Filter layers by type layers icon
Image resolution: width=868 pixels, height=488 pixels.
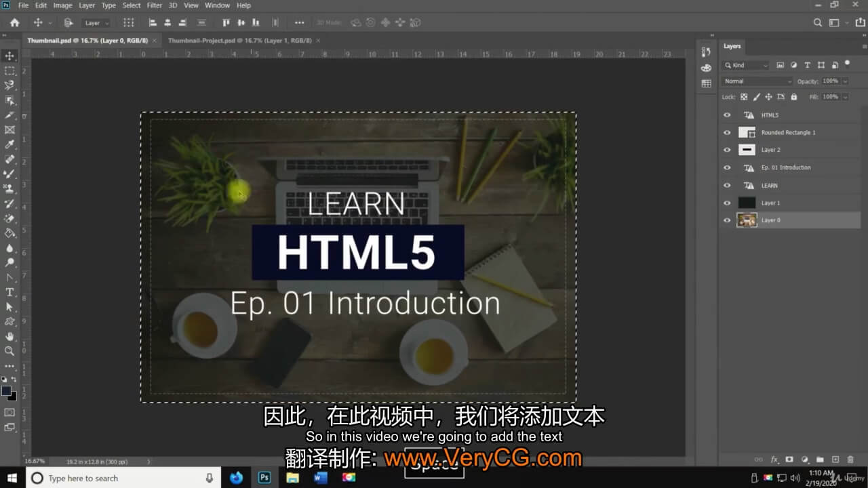click(807, 65)
